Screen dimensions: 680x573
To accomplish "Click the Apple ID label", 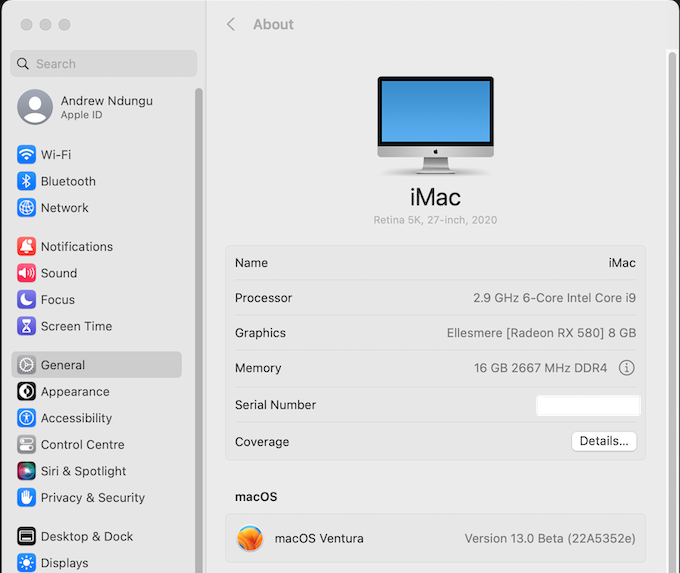I will (x=82, y=115).
